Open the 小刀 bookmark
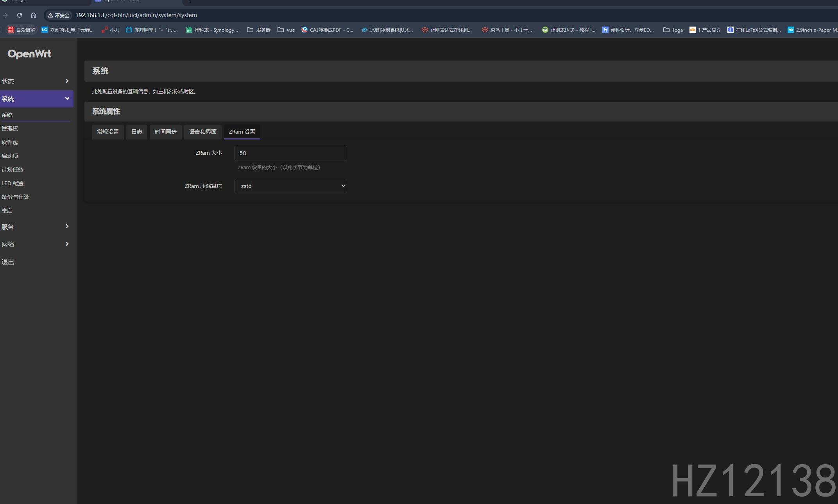838x504 pixels. pos(111,30)
